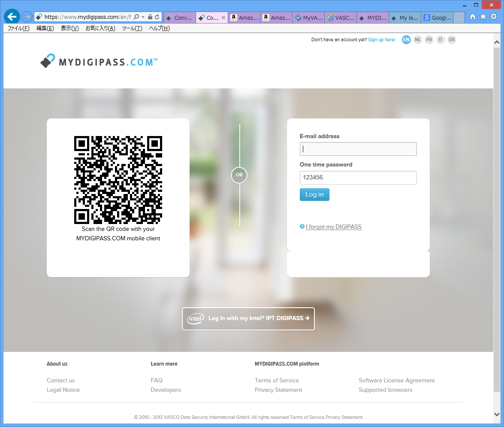Click the 'Sign up here!' link

tap(381, 39)
